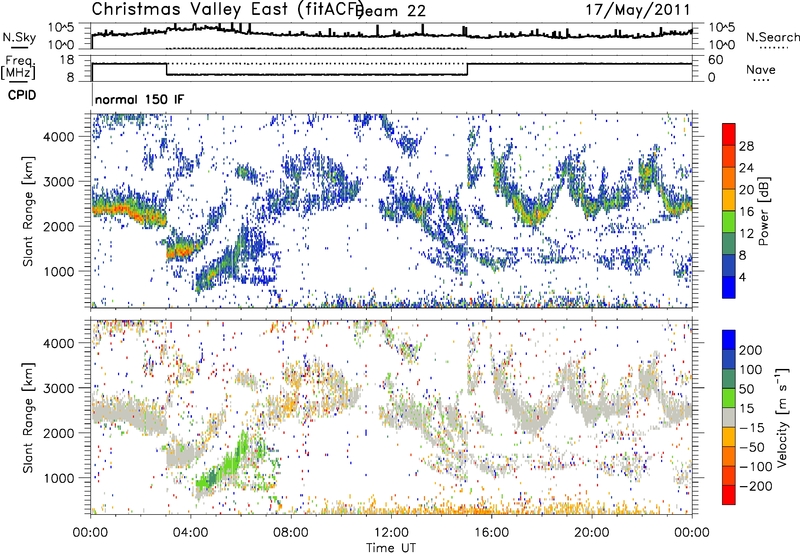Click the "Power [dB]" colorbar title
The image size is (800, 554).
tap(763, 211)
